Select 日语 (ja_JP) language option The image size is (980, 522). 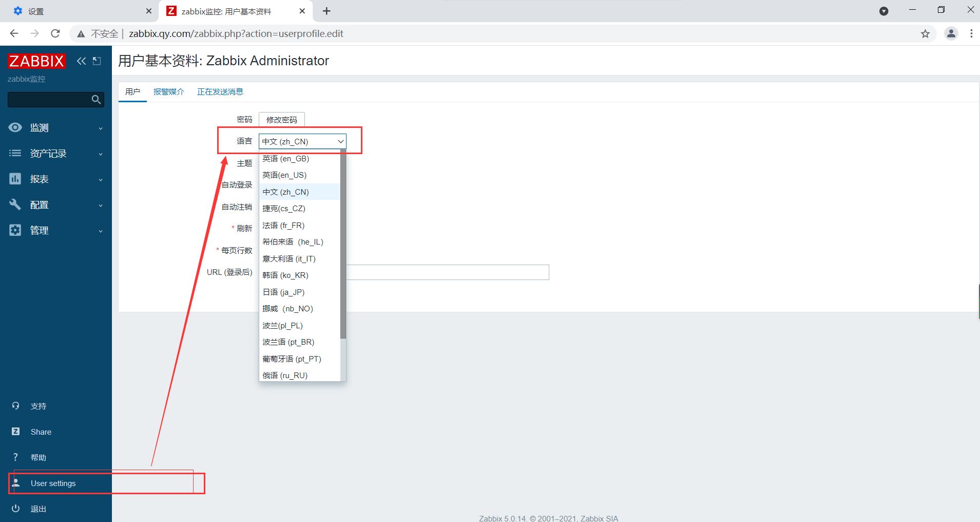tap(300, 292)
